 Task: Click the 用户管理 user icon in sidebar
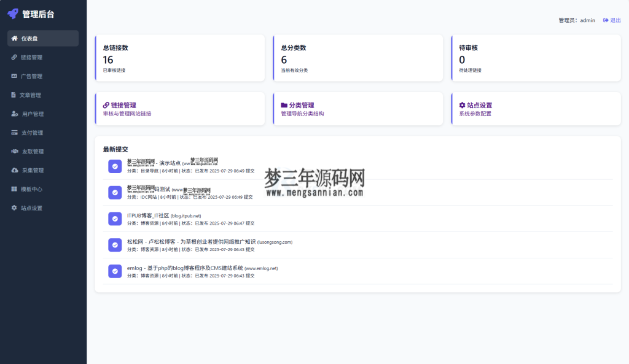pos(13,114)
